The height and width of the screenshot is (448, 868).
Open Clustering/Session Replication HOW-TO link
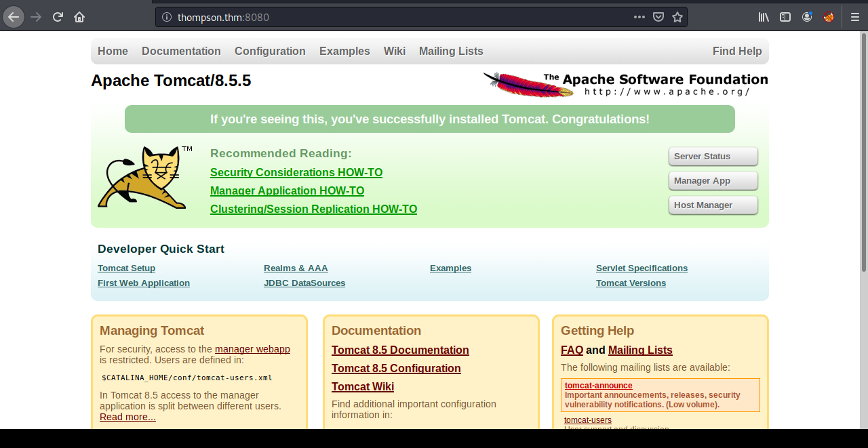[x=314, y=209]
